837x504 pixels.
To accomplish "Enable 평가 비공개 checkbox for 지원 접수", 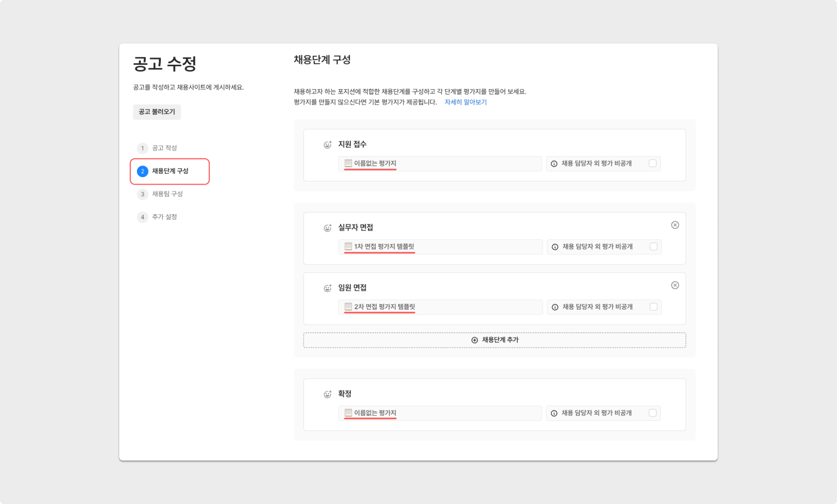I will tap(652, 163).
